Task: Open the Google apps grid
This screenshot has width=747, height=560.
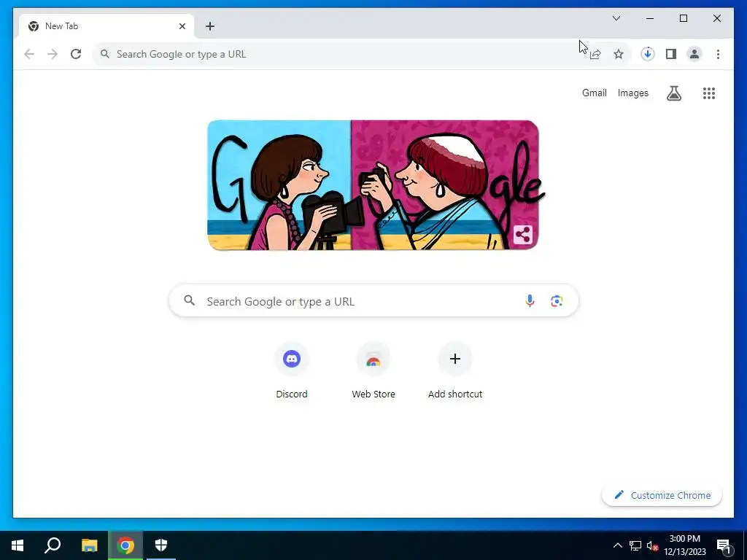Action: click(709, 93)
